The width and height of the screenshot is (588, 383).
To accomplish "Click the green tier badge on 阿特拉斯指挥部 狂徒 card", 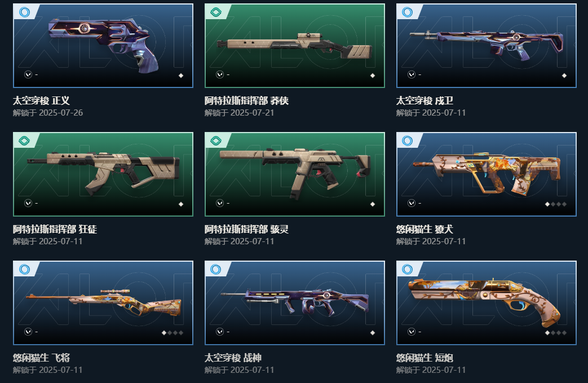I will (24, 140).
